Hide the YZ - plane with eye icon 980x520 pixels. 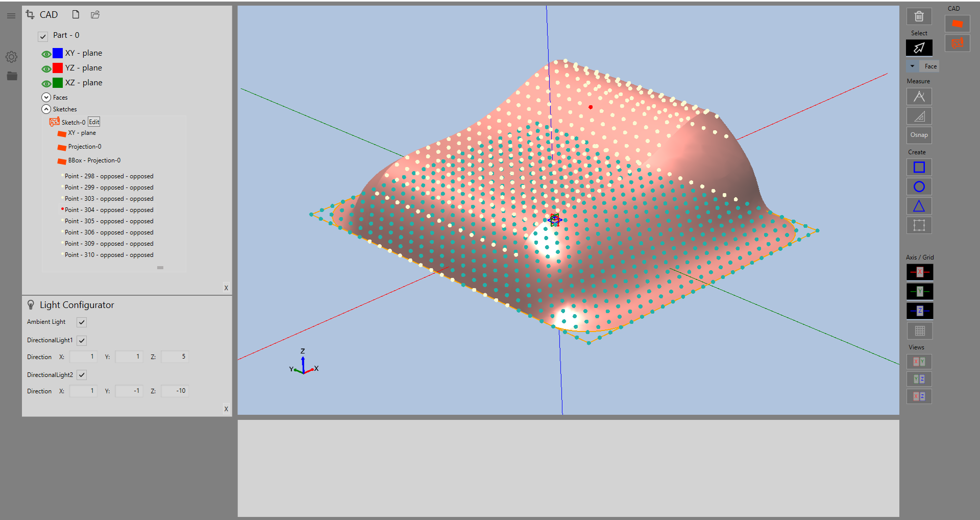click(x=46, y=68)
